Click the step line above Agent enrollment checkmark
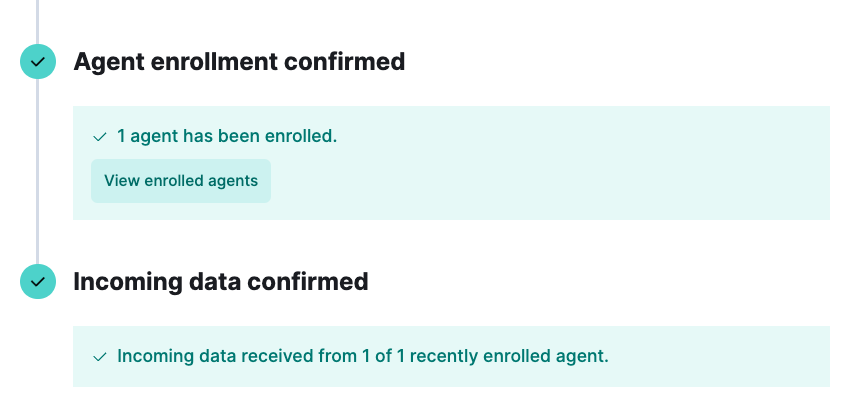This screenshot has height=408, width=858. click(37, 20)
